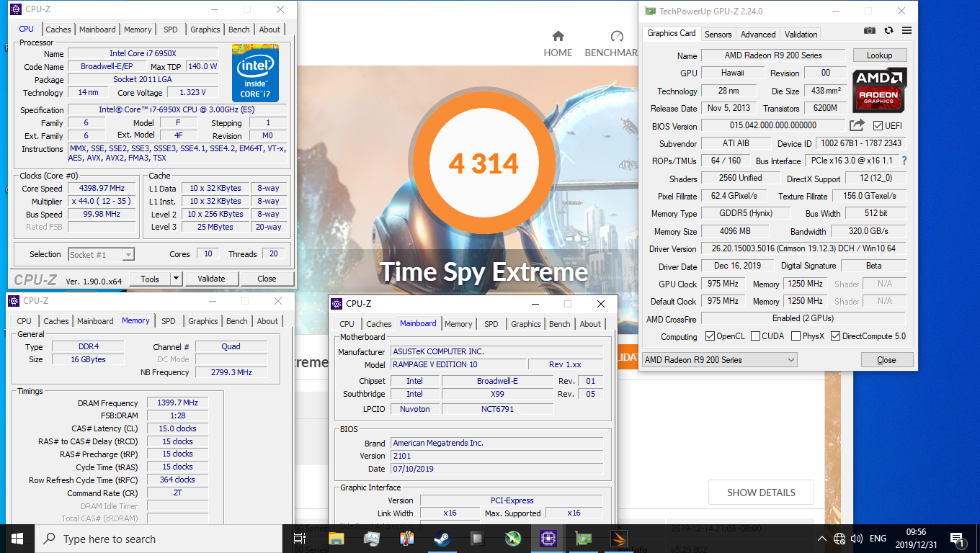Click the thermometer app icon on the taskbar
980x553 pixels.
pos(406,539)
